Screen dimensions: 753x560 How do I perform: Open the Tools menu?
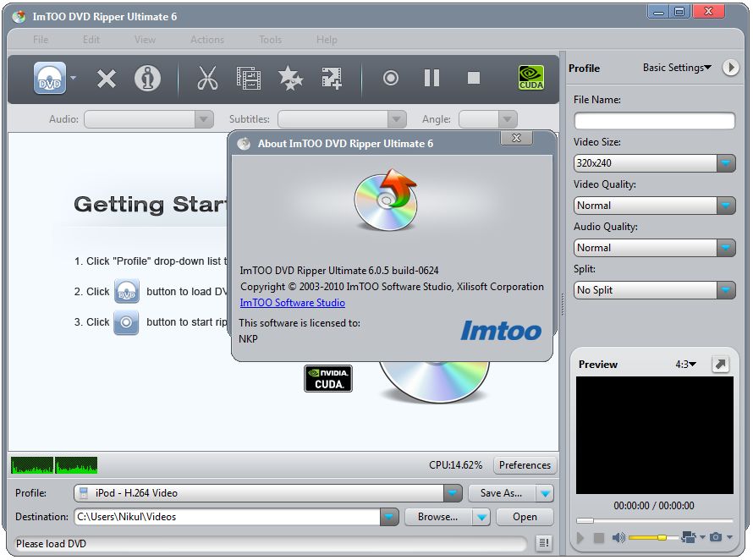271,40
